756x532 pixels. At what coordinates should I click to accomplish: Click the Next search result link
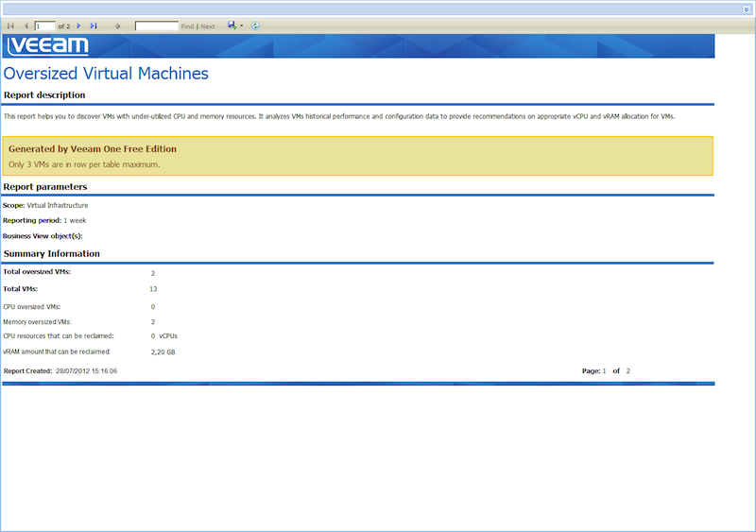tap(208, 26)
